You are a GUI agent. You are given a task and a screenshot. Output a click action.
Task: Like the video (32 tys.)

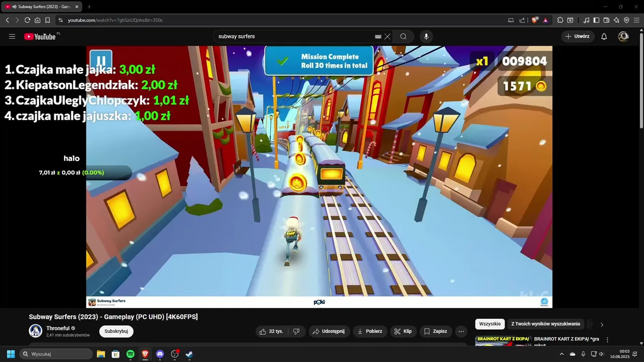pos(272,331)
